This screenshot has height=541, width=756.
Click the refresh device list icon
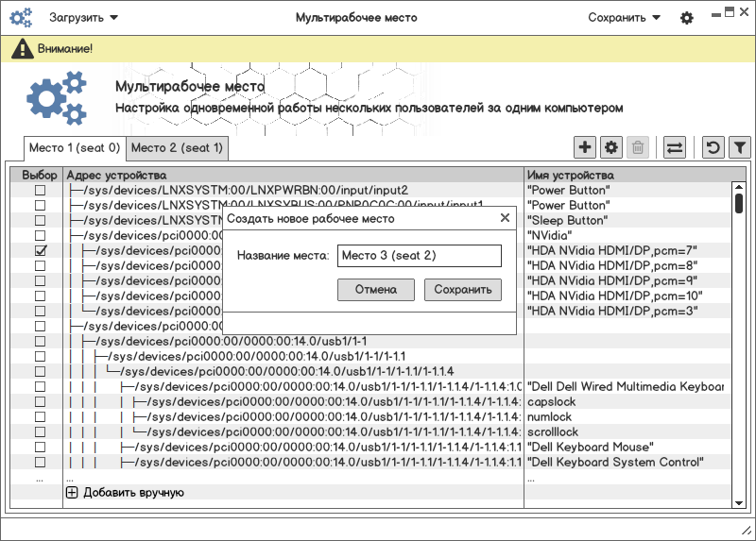pyautogui.click(x=713, y=147)
